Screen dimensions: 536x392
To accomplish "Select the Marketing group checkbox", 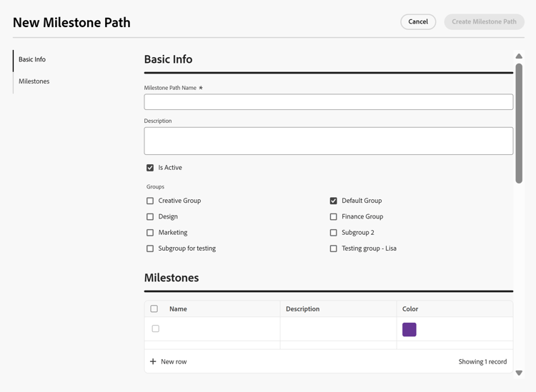I will (150, 233).
